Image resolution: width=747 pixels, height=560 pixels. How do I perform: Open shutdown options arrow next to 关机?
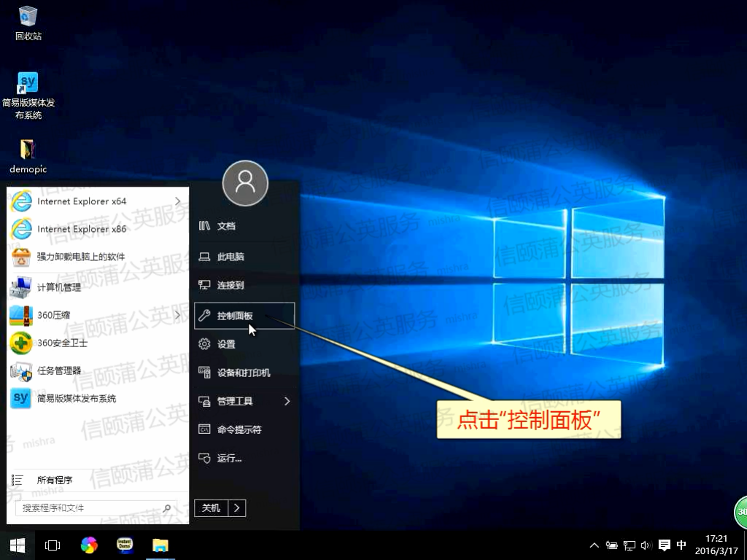coord(238,507)
